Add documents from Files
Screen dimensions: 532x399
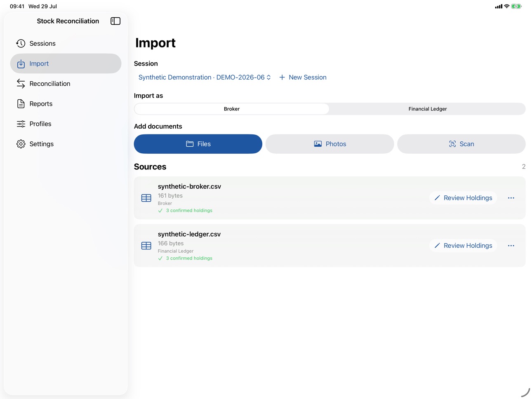[198, 144]
